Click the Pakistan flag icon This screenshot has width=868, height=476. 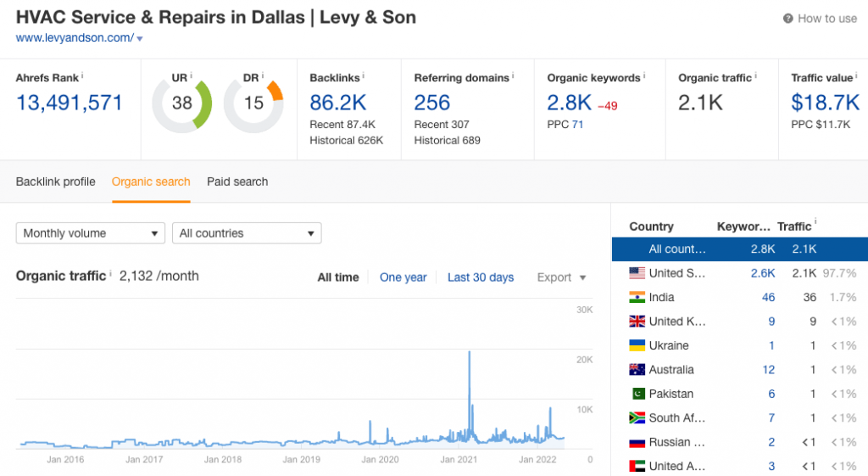[637, 394]
